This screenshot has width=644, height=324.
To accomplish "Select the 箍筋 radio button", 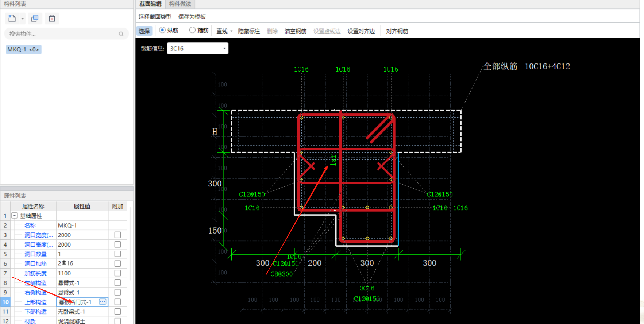I will click(x=192, y=30).
